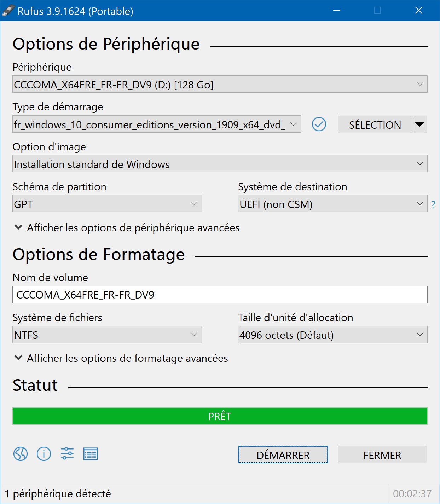The image size is (440, 504).
Task: Expand advanced formatting options
Action: [x=121, y=358]
